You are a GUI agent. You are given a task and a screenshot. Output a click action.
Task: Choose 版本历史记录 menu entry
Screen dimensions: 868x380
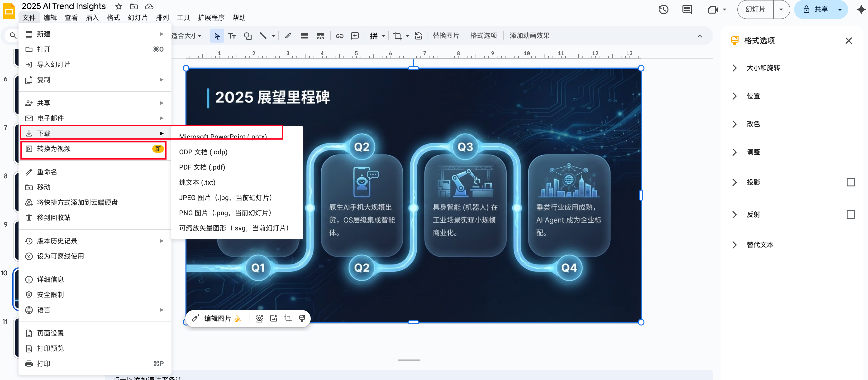57,241
